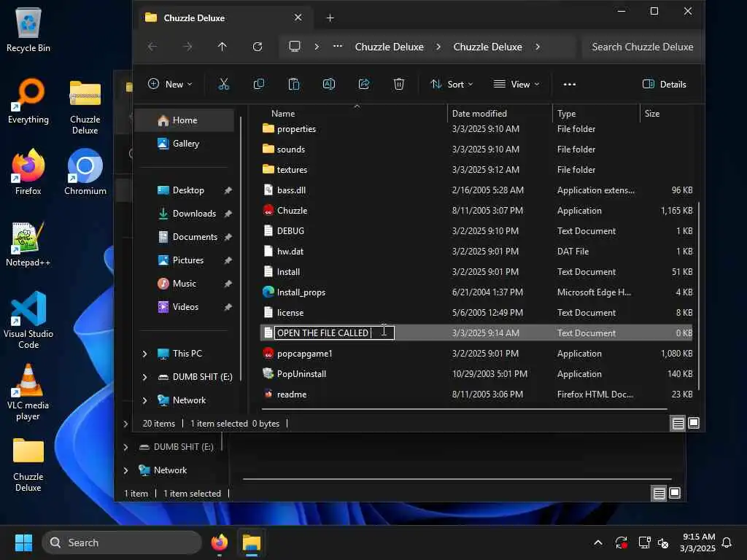The image size is (747, 560).
Task: Click the Copy icon in toolbar
Action: pyautogui.click(x=259, y=85)
